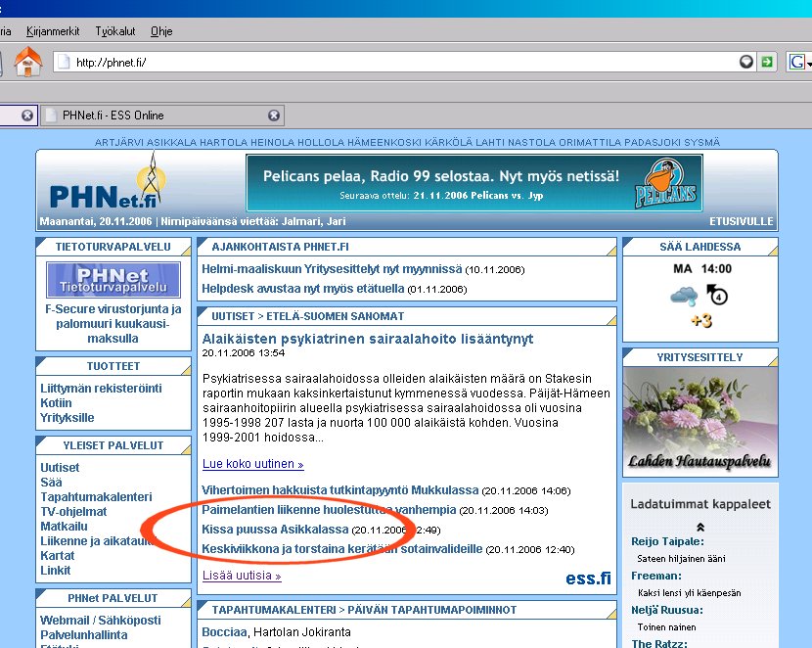Screen dimensions: 812x648
Task: Click the 'Lisää uutisia' link
Action: tap(241, 576)
